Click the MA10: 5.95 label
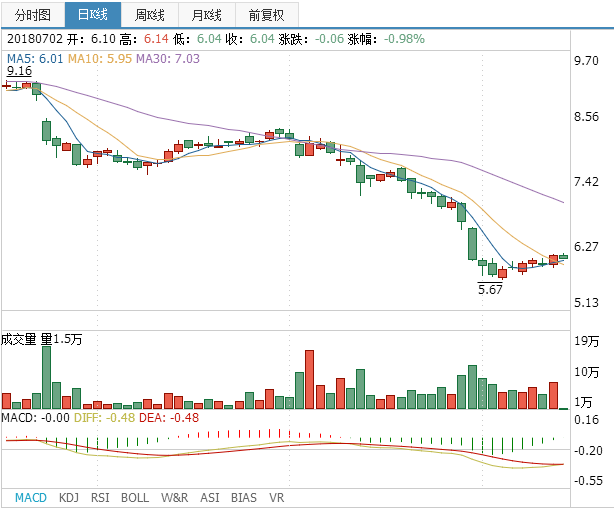The width and height of the screenshot is (614, 509). (x=100, y=59)
